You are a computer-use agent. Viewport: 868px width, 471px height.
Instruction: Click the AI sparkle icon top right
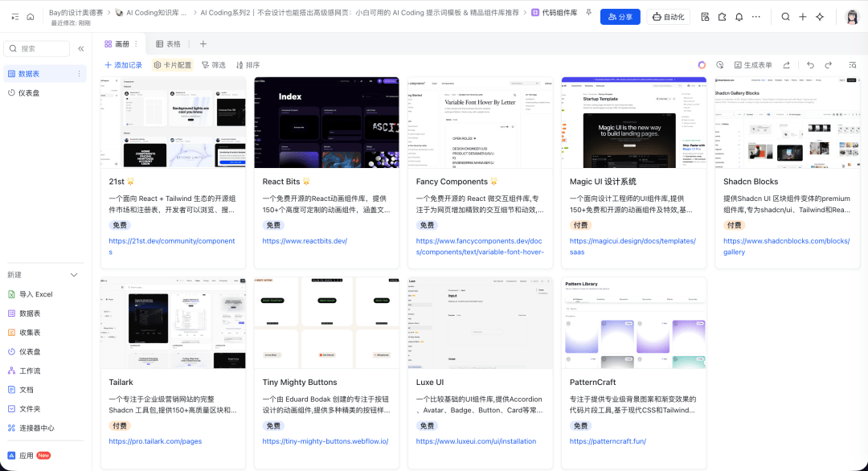[x=820, y=17]
